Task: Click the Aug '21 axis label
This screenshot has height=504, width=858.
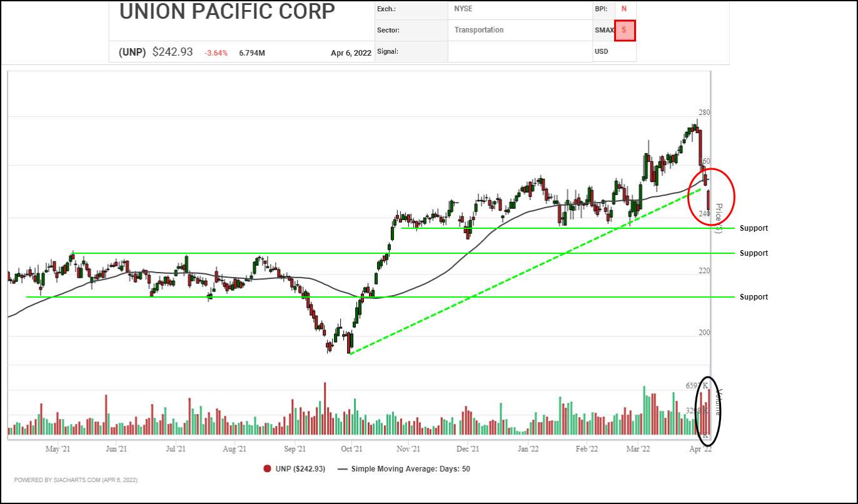Action: click(x=234, y=449)
